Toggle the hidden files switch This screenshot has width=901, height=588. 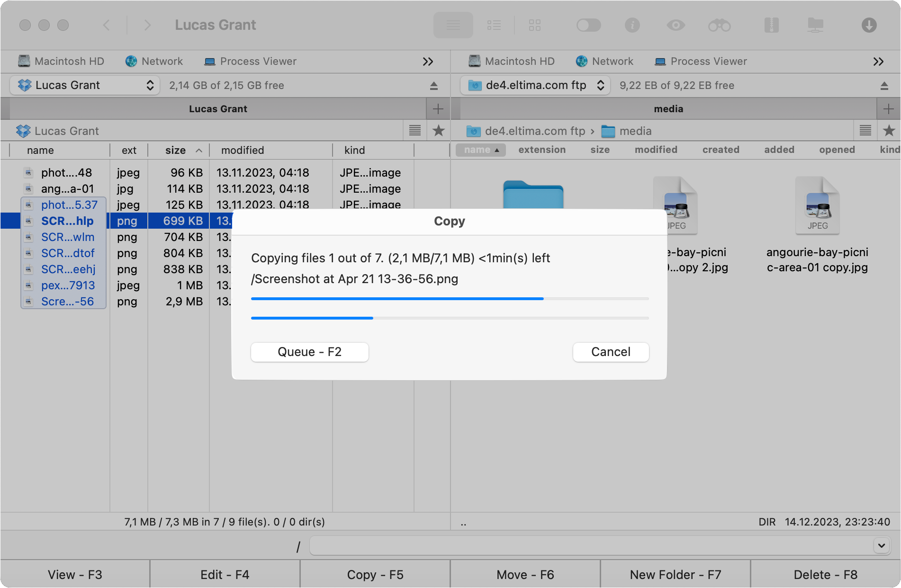pos(588,25)
